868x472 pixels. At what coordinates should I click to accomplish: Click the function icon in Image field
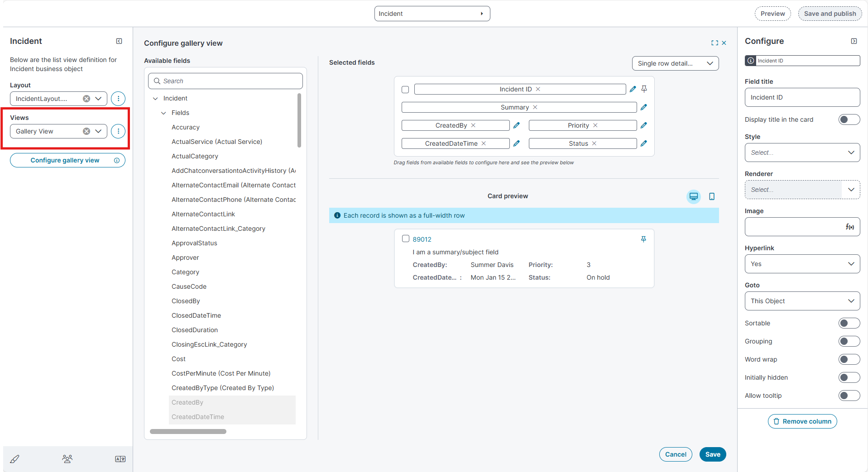(x=849, y=227)
